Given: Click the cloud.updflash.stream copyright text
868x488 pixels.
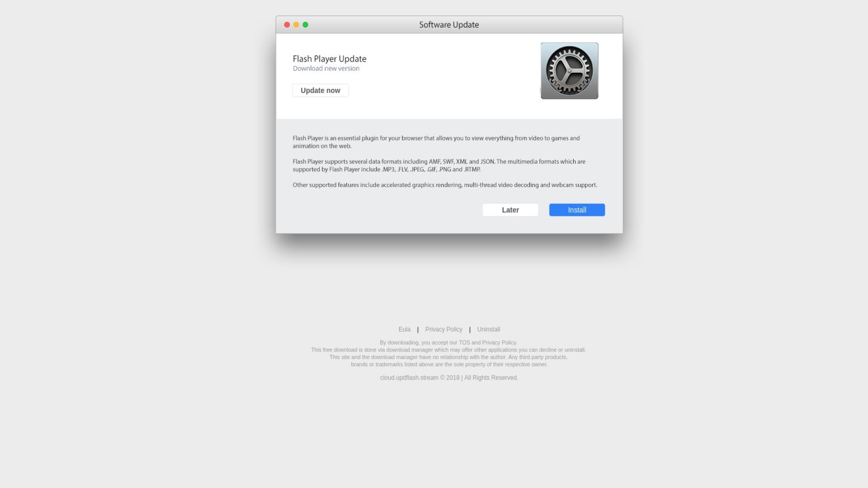Looking at the screenshot, I should [x=449, y=378].
